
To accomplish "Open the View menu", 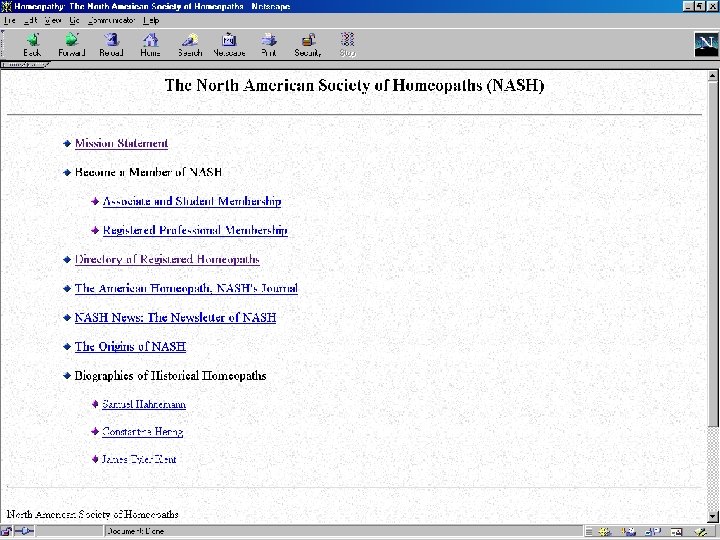I will 53,21.
